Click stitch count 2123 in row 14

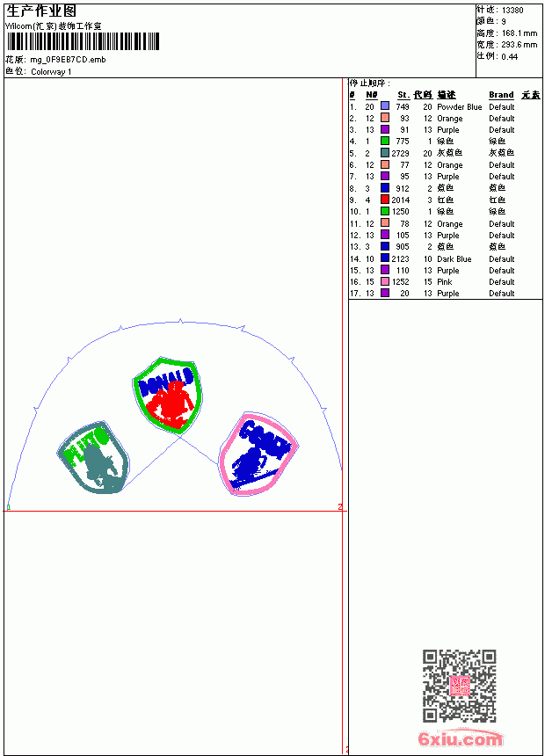tap(400, 259)
